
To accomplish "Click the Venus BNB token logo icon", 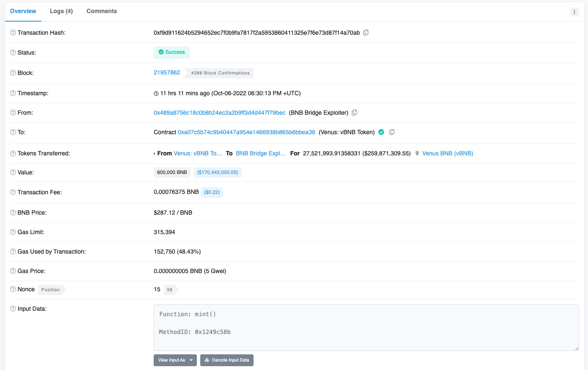I will (x=417, y=153).
